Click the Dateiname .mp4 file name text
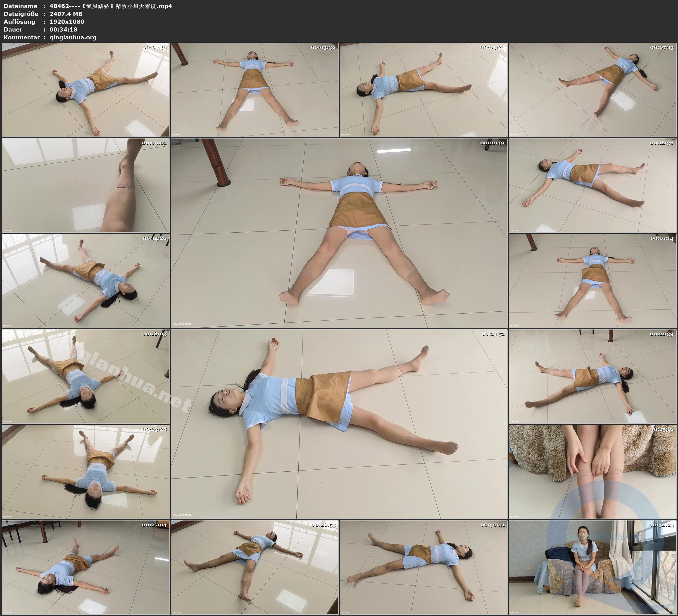 coord(111,6)
